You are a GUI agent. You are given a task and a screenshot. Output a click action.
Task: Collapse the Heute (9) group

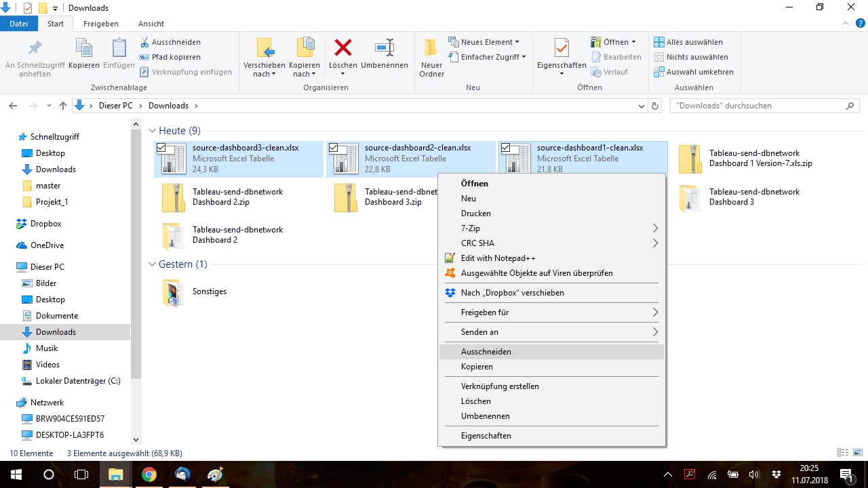(x=153, y=131)
